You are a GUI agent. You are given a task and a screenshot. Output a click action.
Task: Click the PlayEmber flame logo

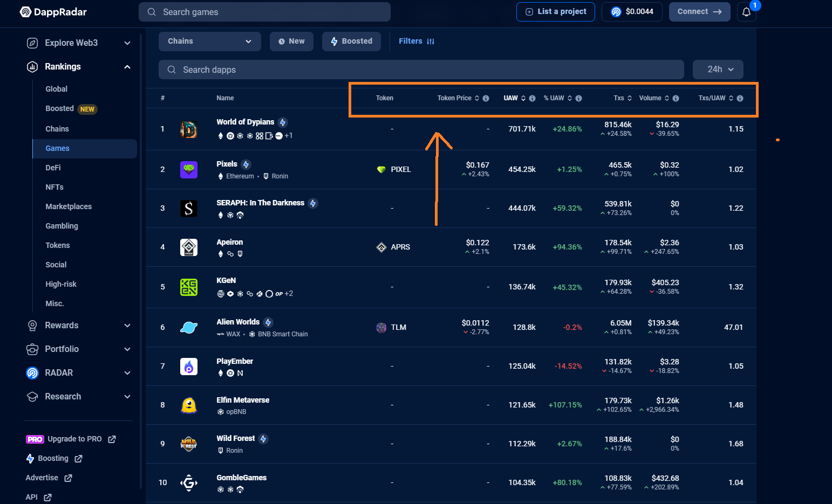(189, 367)
